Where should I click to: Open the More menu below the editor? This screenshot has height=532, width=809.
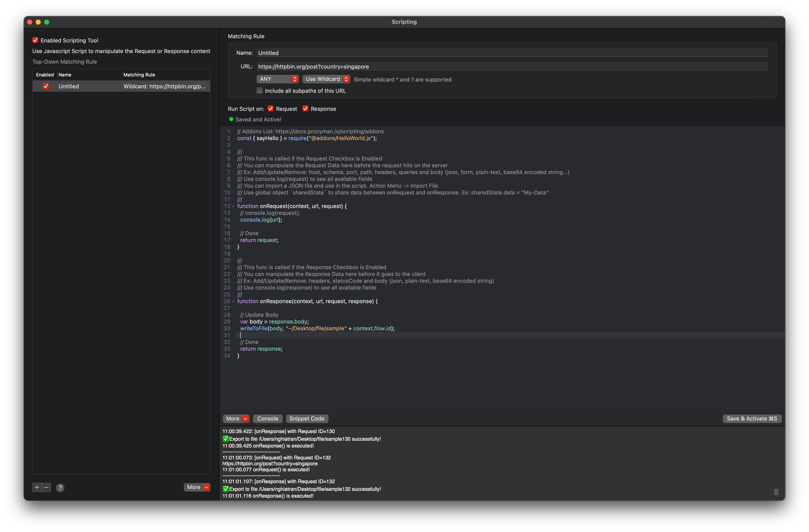[x=236, y=418]
